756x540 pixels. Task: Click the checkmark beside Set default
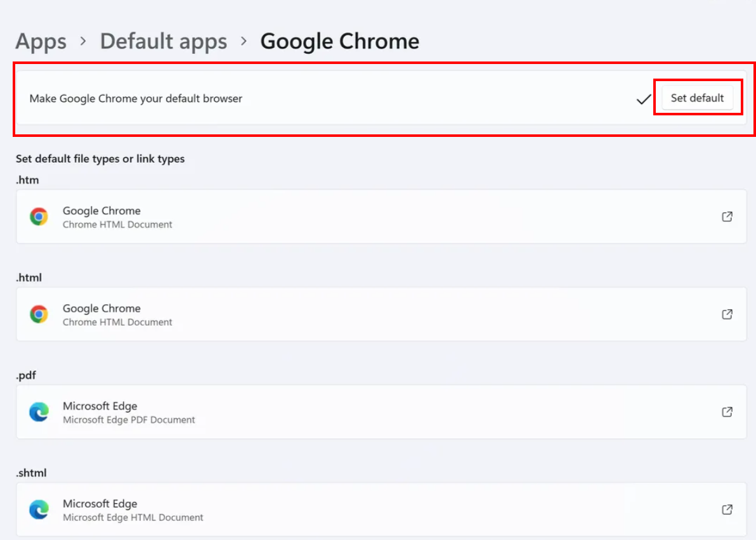click(644, 100)
